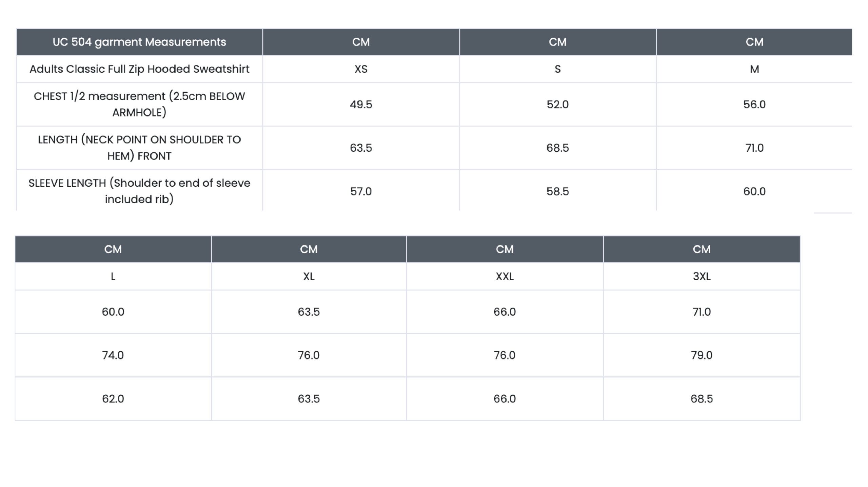Select the 57.0 sleeve length value
This screenshot has height=487, width=868.
[x=361, y=191]
